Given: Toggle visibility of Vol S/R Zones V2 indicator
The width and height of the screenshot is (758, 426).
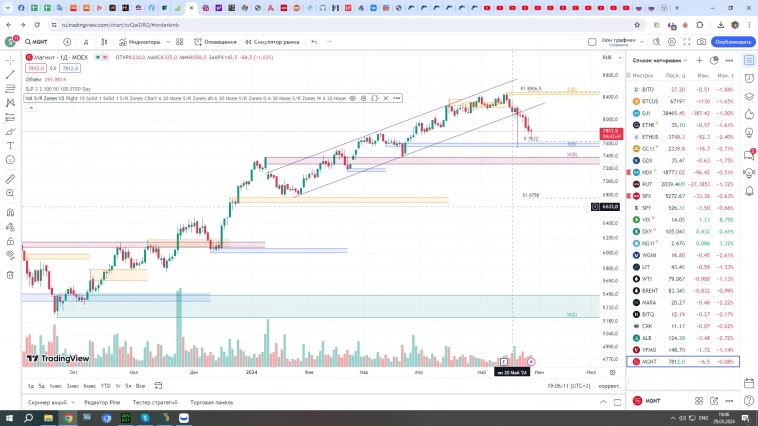Looking at the screenshot, I should pos(354,98).
